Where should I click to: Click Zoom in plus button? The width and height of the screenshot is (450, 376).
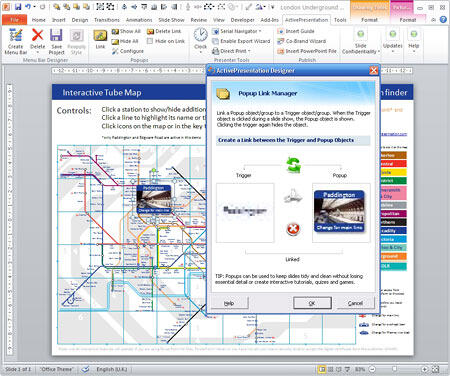coord(424,369)
